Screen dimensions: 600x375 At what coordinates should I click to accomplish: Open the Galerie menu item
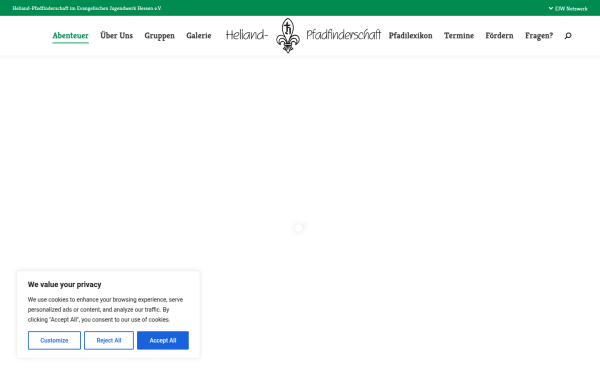[199, 36]
